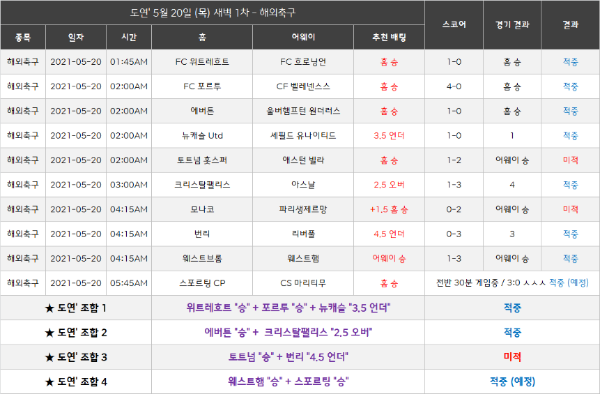
Task: Select the +1.5 홈 승 pick for 모나코
Action: tap(389, 209)
